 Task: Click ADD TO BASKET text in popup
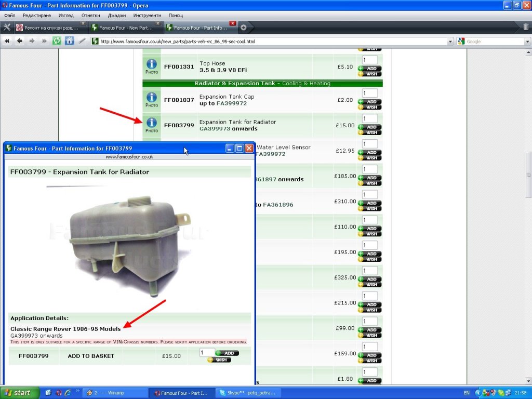(91, 356)
